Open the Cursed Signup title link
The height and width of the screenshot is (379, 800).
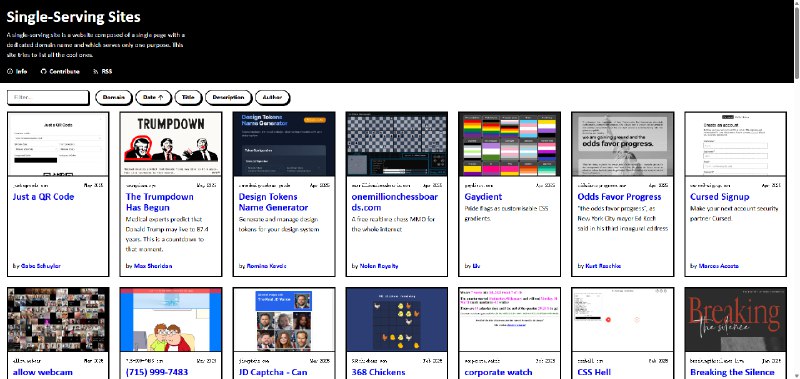point(720,197)
